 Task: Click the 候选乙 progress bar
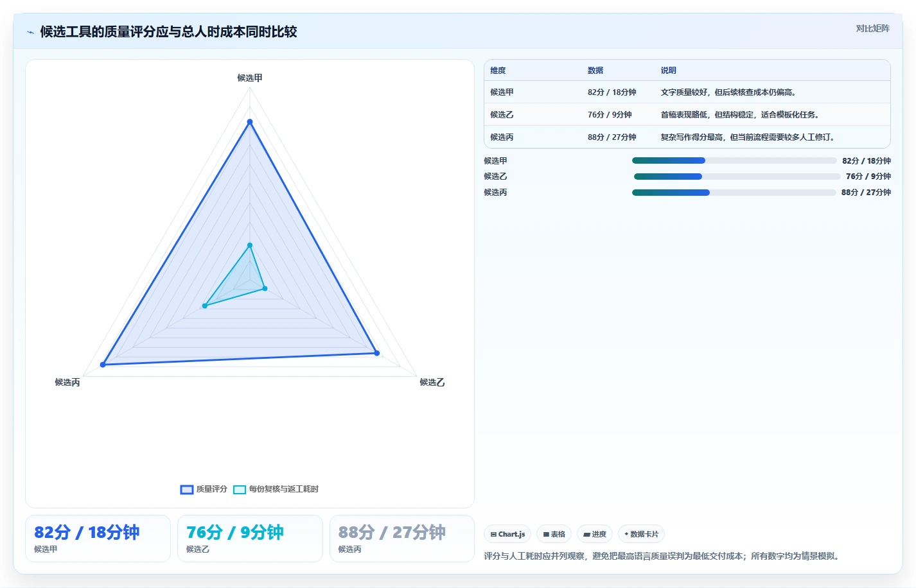pos(737,177)
